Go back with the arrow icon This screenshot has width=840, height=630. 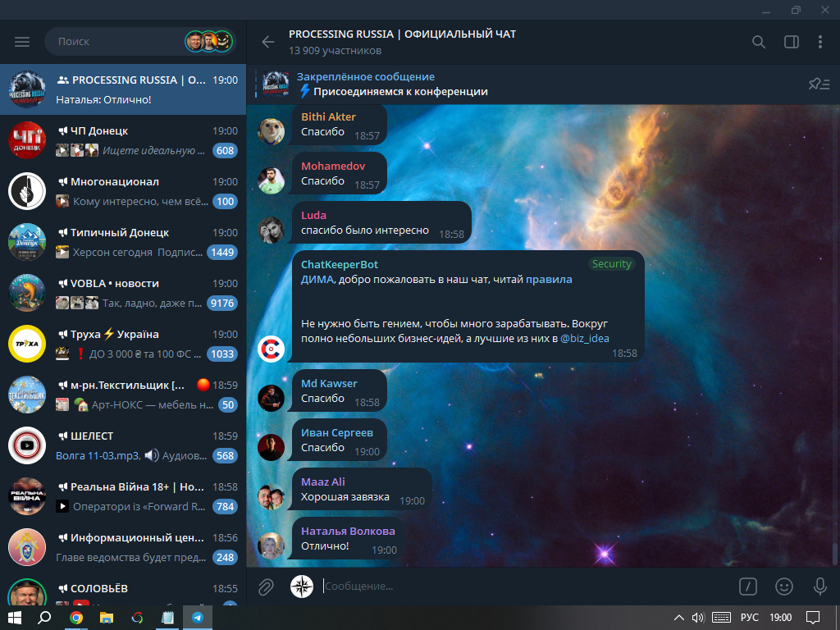[x=268, y=42]
